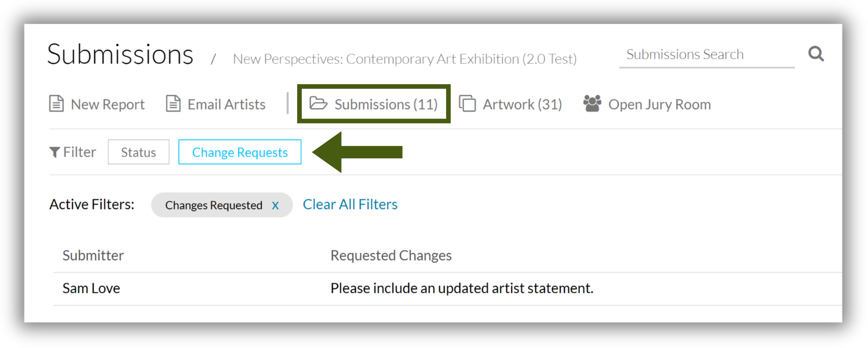The width and height of the screenshot is (868, 348).
Task: Open Jury Room text link
Action: point(659,104)
